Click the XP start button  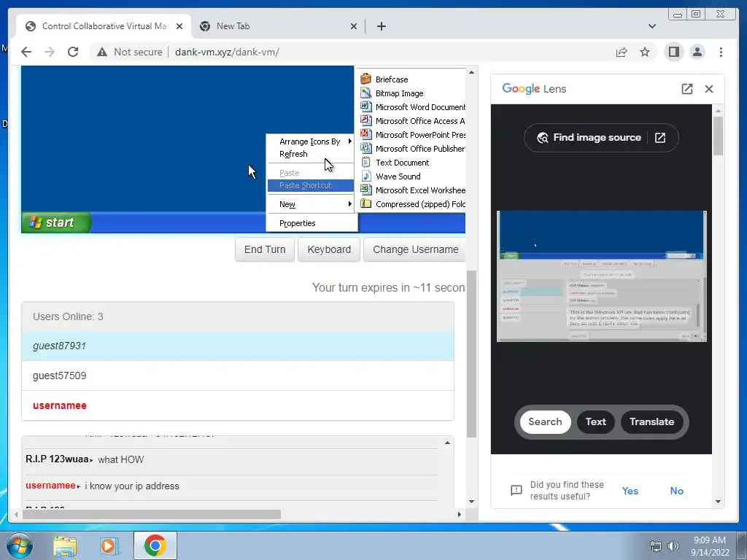click(x=55, y=222)
